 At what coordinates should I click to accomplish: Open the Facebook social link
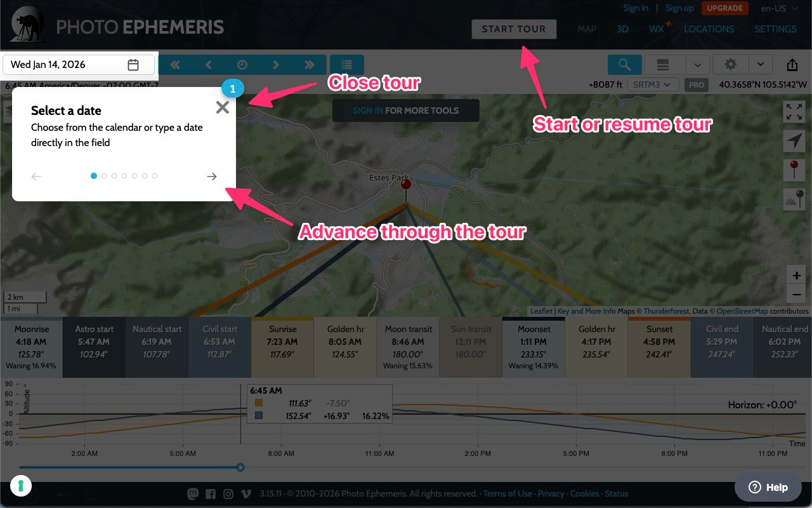211,493
